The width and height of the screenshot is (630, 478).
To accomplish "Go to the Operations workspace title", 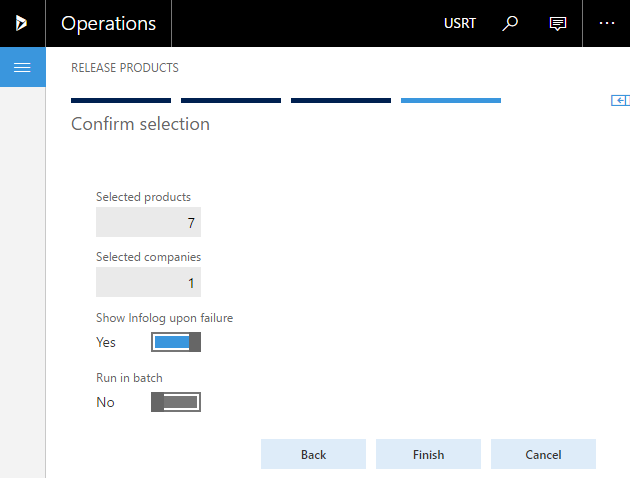I will pyautogui.click(x=108, y=23).
